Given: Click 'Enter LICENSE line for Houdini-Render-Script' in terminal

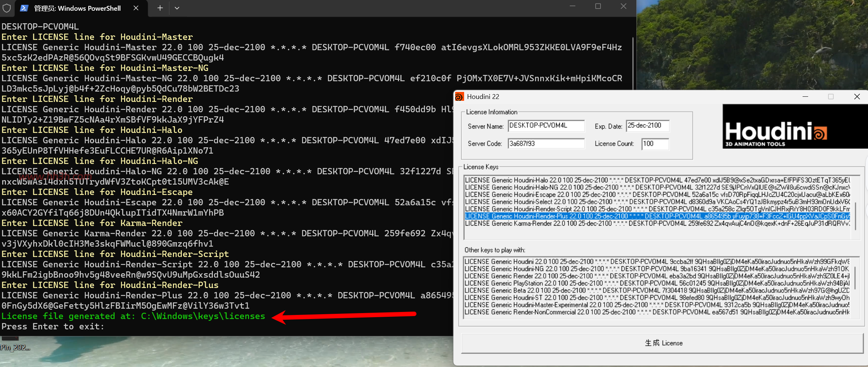Looking at the screenshot, I should (x=115, y=254).
